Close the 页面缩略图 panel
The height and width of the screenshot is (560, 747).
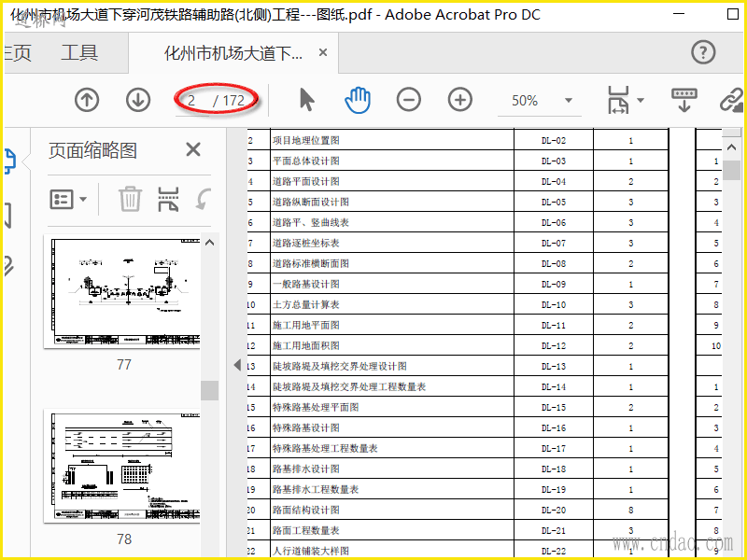pos(193,149)
